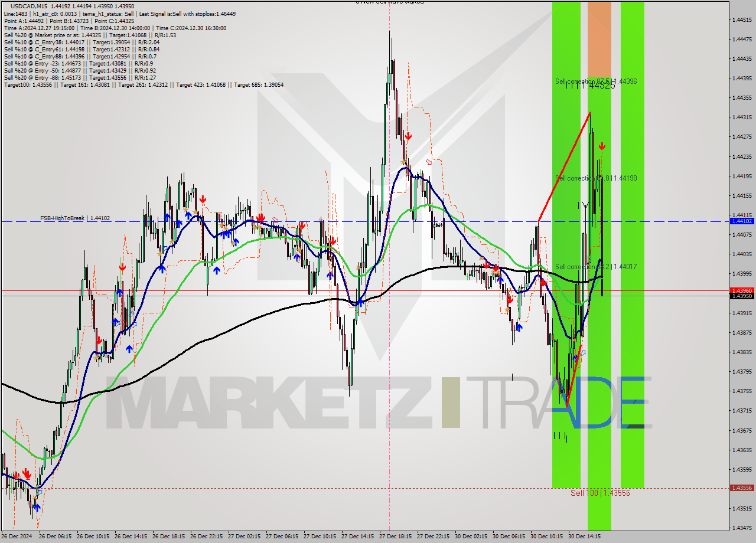Image resolution: width=756 pixels, height=543 pixels.
Task: Click the 1.43475 price axis label
Action: tap(742, 528)
